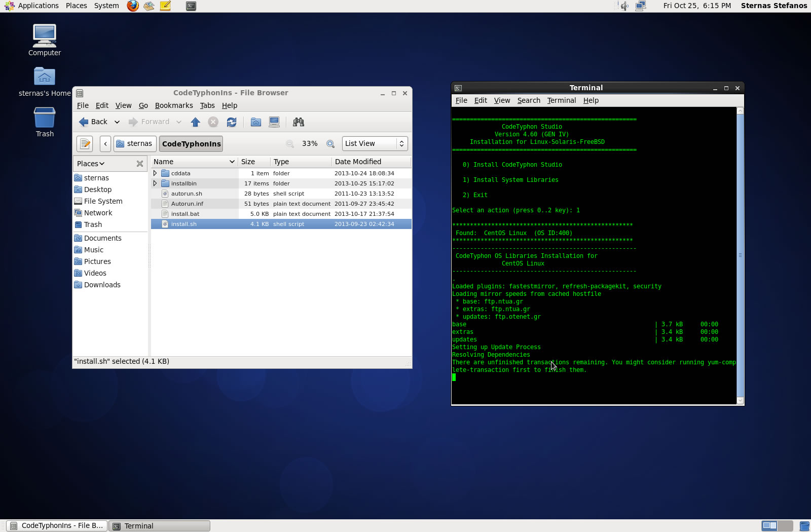Zoom out the file list
Viewport: 811px width, 532px height.
coord(290,144)
